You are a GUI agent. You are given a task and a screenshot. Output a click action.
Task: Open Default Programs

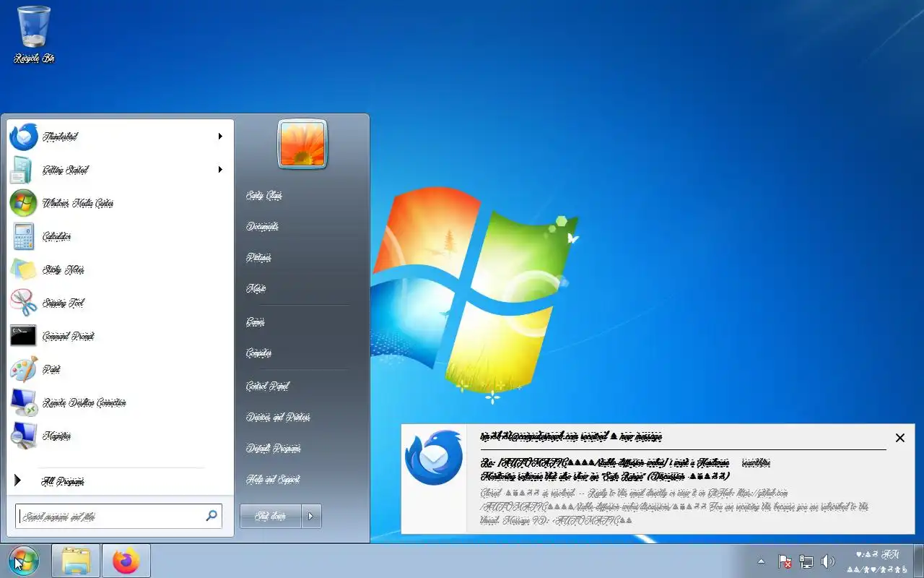point(273,449)
